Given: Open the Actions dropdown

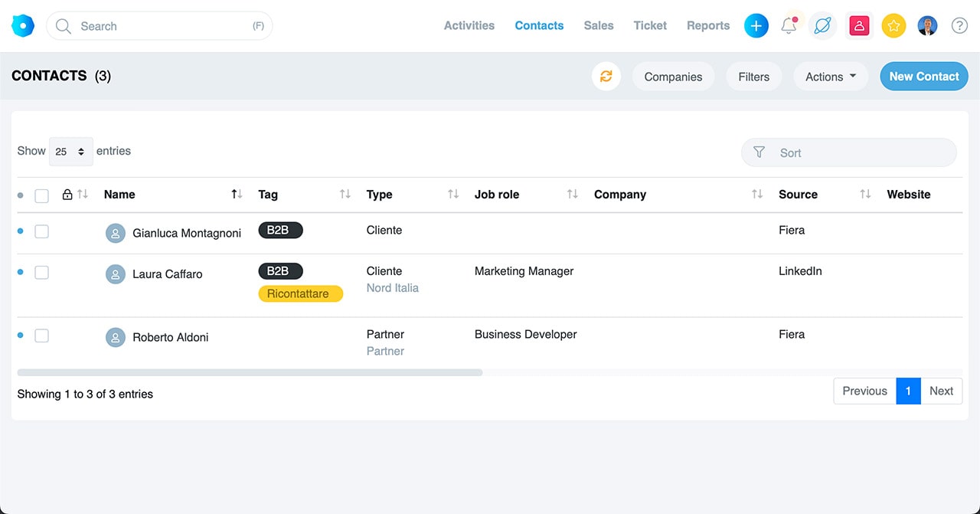Looking at the screenshot, I should [830, 76].
